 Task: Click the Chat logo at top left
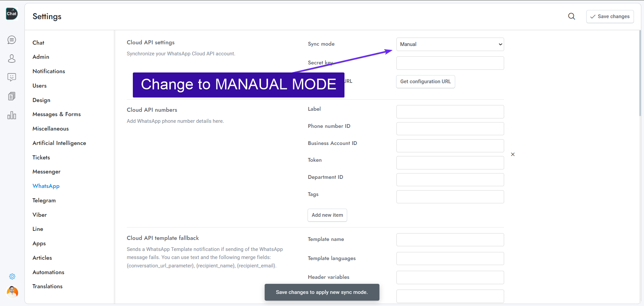click(x=12, y=14)
